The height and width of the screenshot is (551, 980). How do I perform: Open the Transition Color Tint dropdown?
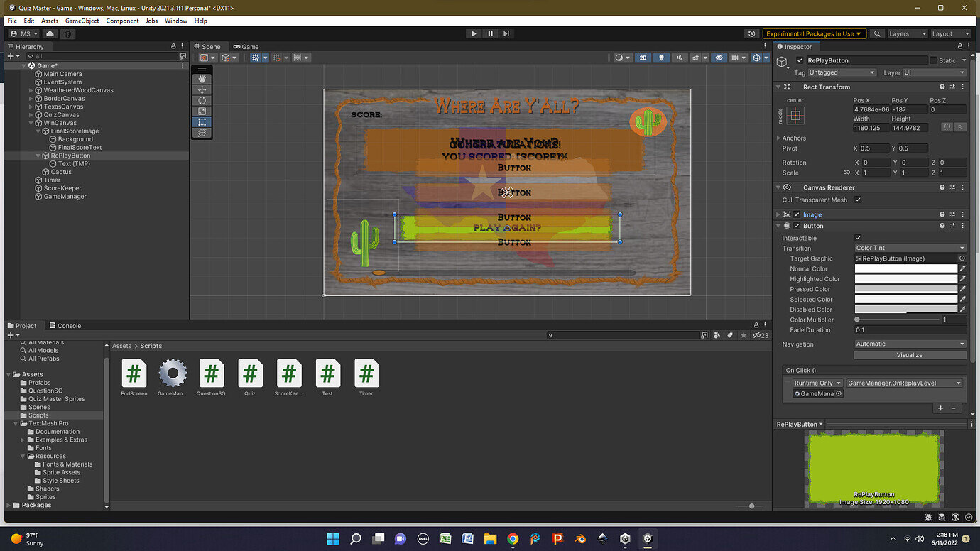pos(910,249)
